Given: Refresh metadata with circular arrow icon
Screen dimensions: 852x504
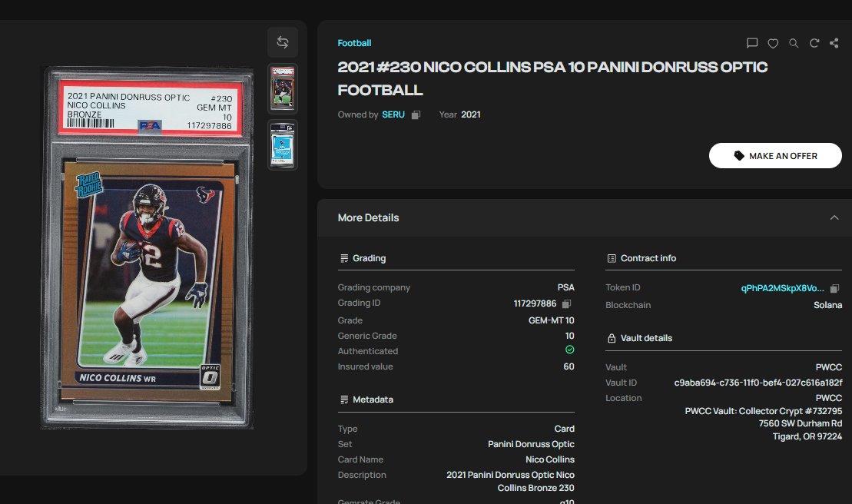Looking at the screenshot, I should [814, 43].
